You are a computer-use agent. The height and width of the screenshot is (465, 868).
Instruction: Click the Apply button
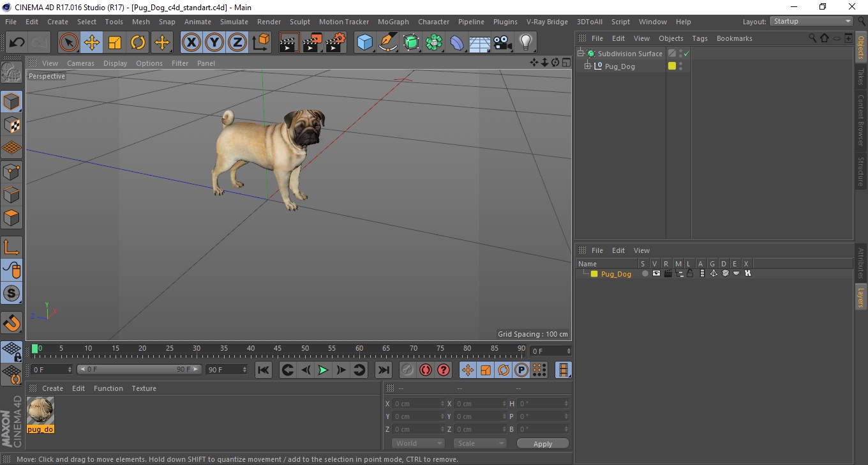coord(542,443)
